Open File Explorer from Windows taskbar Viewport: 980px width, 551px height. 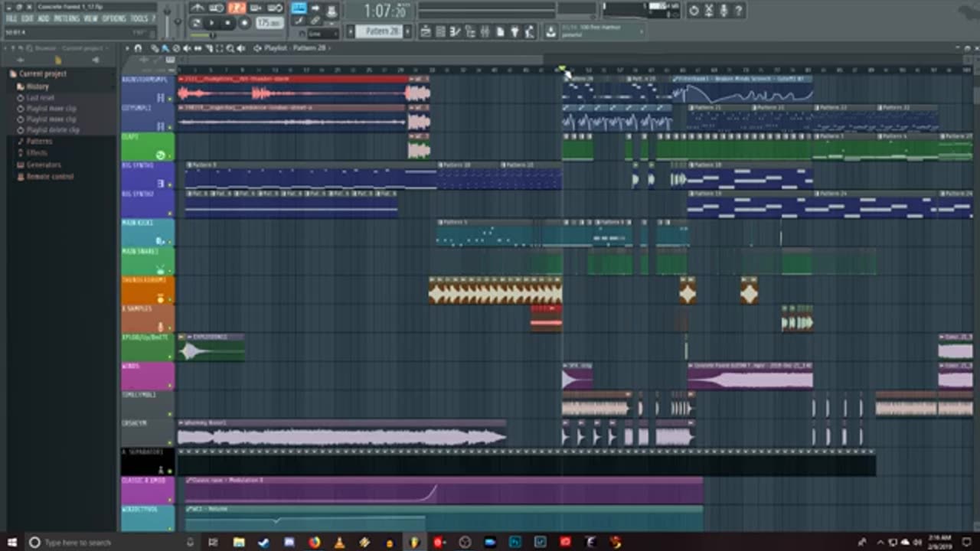239,543
